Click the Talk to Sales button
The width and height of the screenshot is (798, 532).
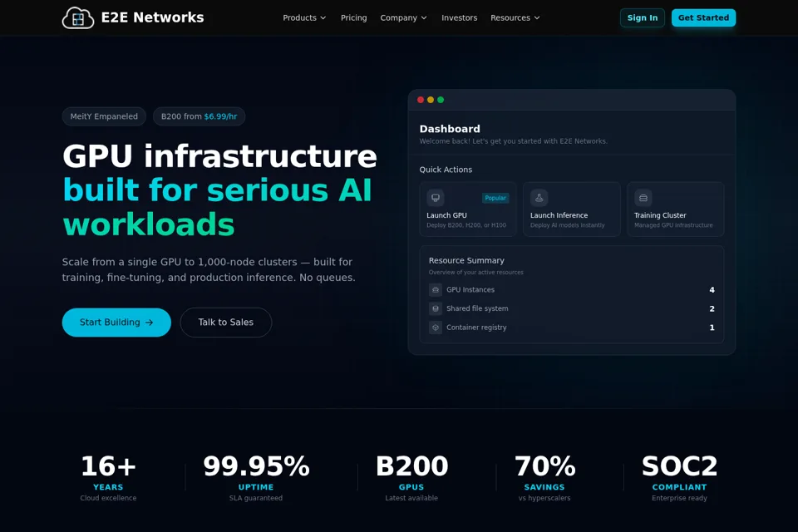pyautogui.click(x=226, y=323)
